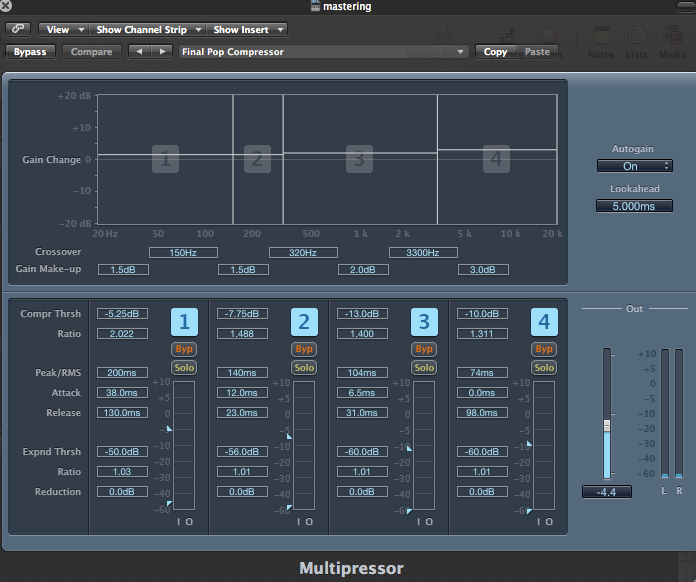Click the Compare button
696x582 pixels.
coord(92,51)
